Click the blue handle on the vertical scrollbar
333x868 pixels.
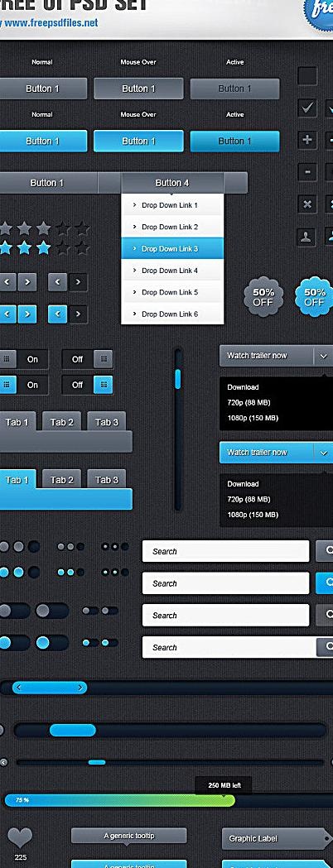[178, 379]
